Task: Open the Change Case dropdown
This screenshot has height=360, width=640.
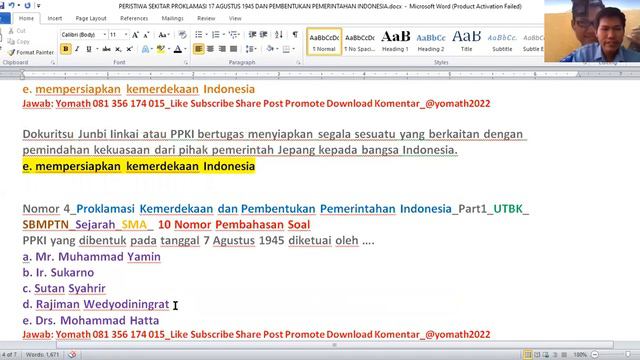Action: (164, 35)
